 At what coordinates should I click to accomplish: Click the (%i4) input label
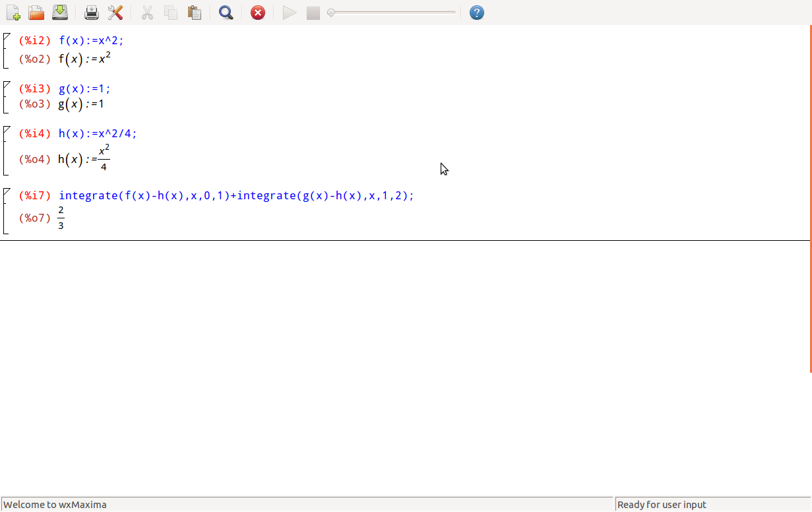[35, 133]
